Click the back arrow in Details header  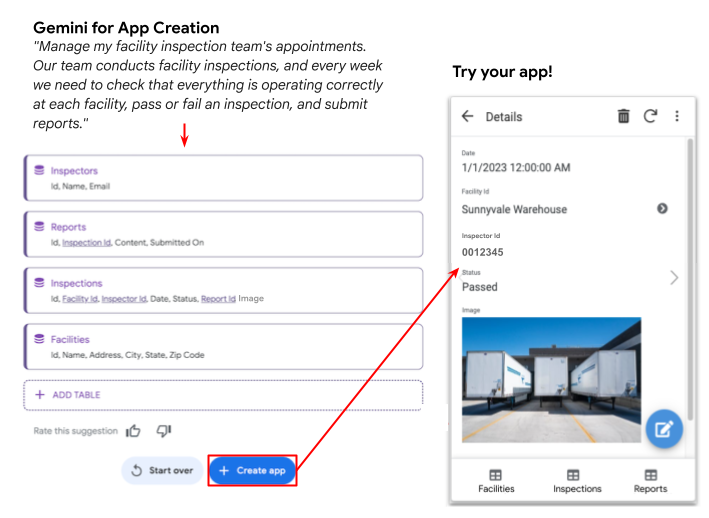pos(468,116)
